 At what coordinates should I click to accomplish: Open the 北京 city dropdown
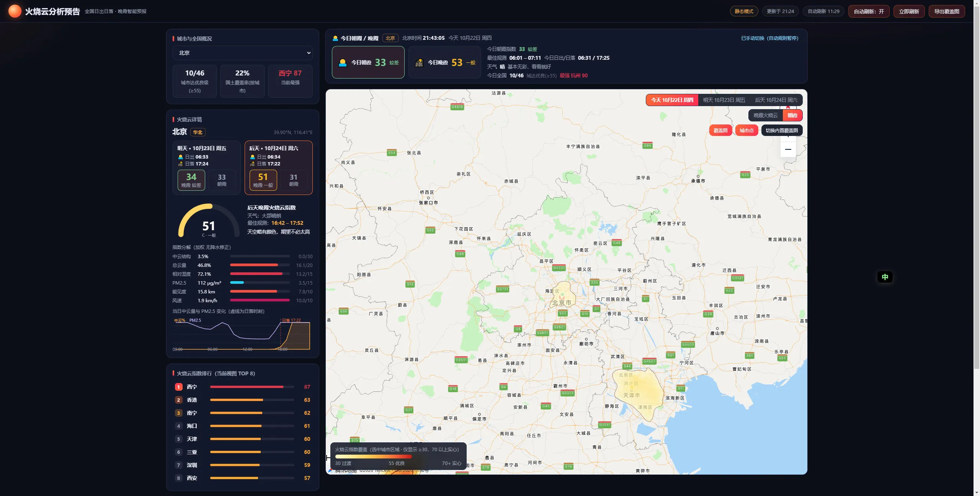pyautogui.click(x=243, y=53)
